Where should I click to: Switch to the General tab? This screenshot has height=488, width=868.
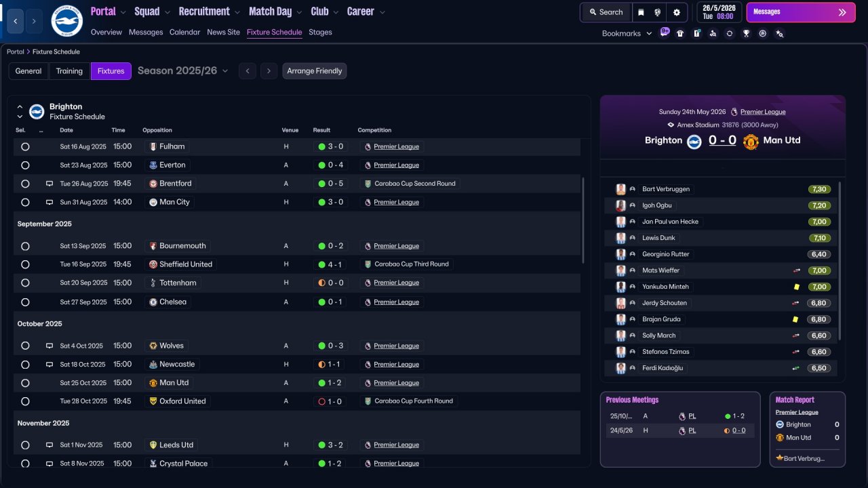point(28,71)
